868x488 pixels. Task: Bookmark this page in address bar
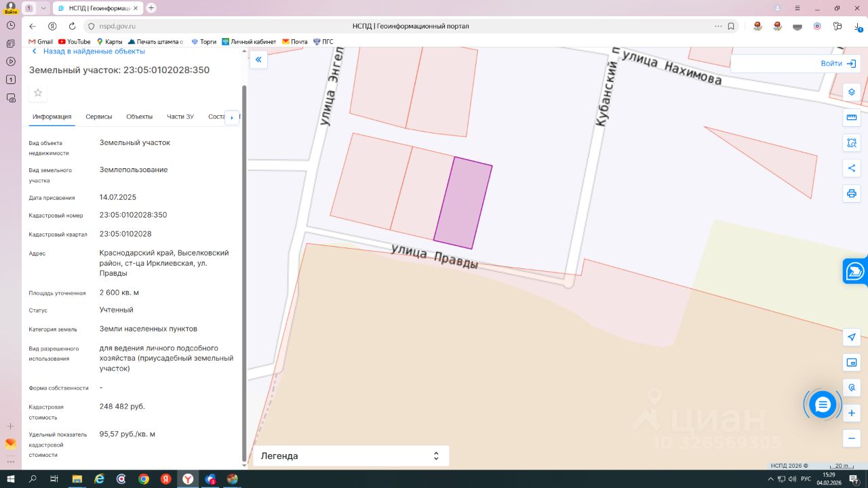731,26
